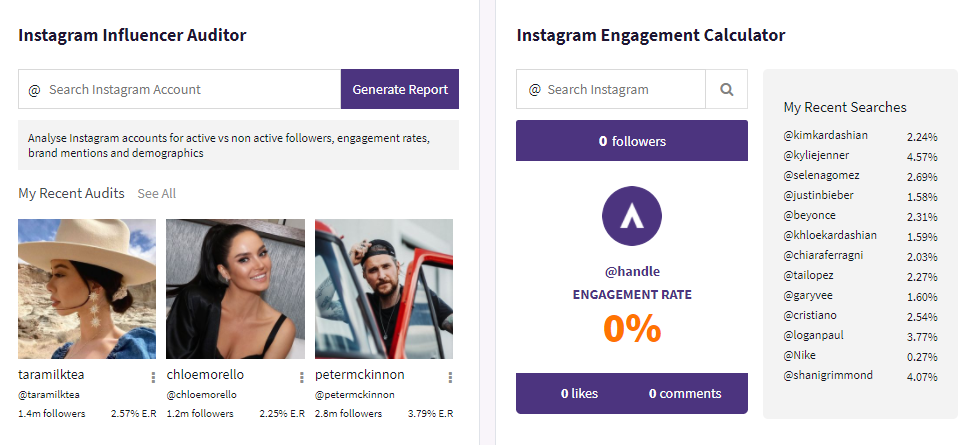Viewport: 977px width, 445px height.
Task: Click the search magnifier icon in Engagement Calculator
Action: click(x=726, y=89)
